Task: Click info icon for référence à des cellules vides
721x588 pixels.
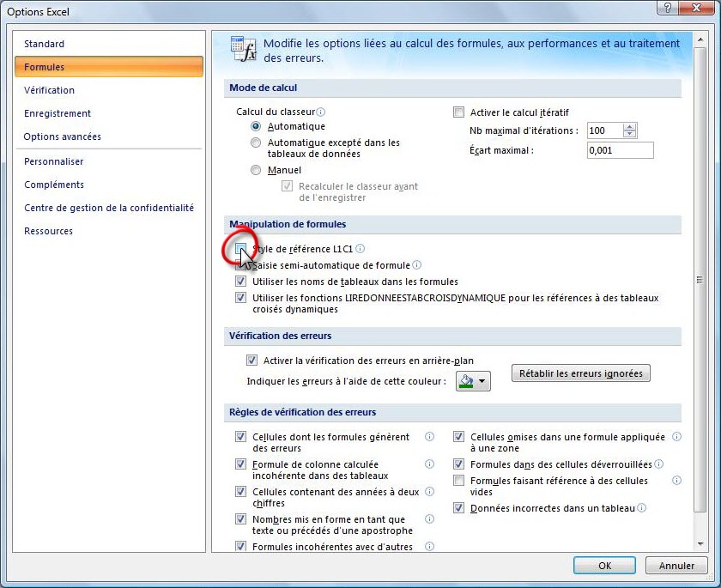Action: 677,481
